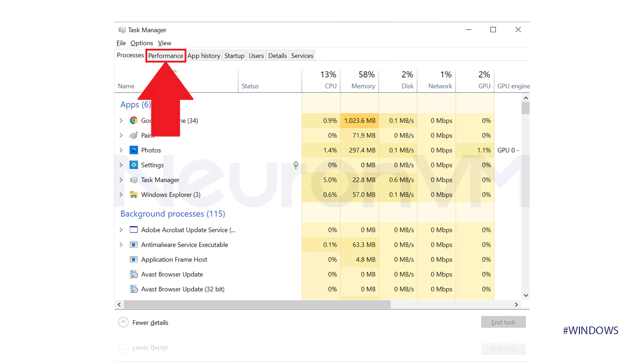This screenshot has width=644, height=362.
Task: Click the scroll down arrow
Action: click(x=526, y=295)
